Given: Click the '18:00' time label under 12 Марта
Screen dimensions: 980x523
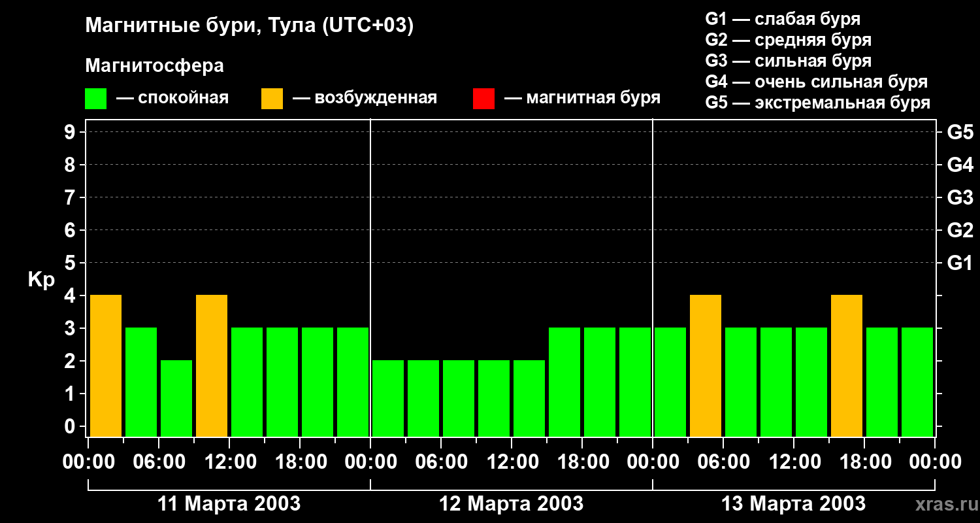Looking at the screenshot, I should pos(582,462).
